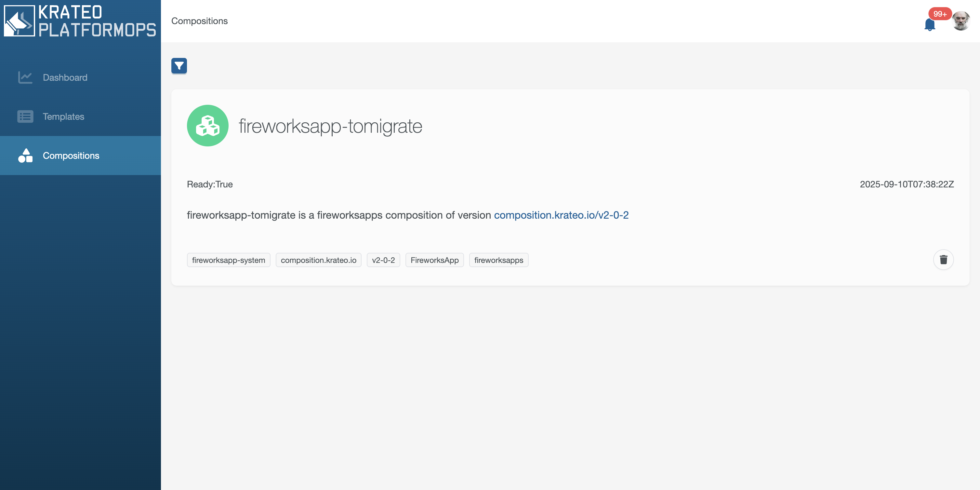Click the fireworksapp-system tag

228,260
